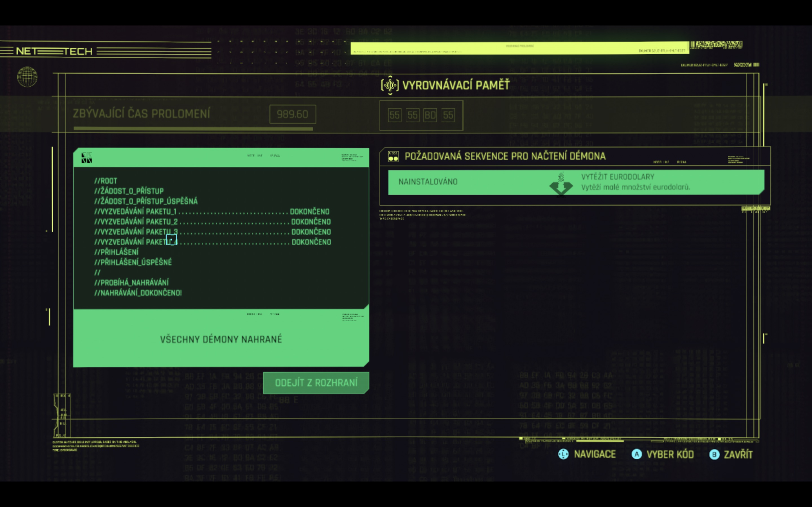Click the Všechny démony nahrané banner
This screenshot has width=812, height=507.
[x=221, y=339]
